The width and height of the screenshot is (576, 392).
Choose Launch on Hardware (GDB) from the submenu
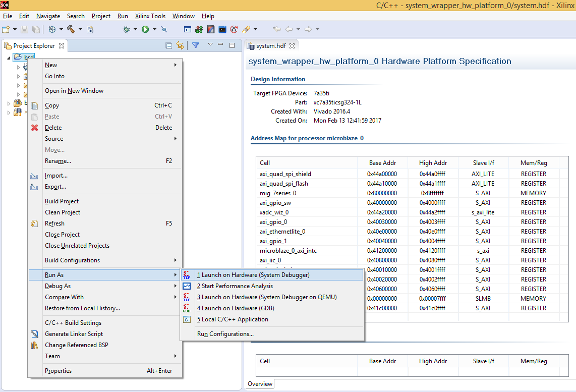272,309
